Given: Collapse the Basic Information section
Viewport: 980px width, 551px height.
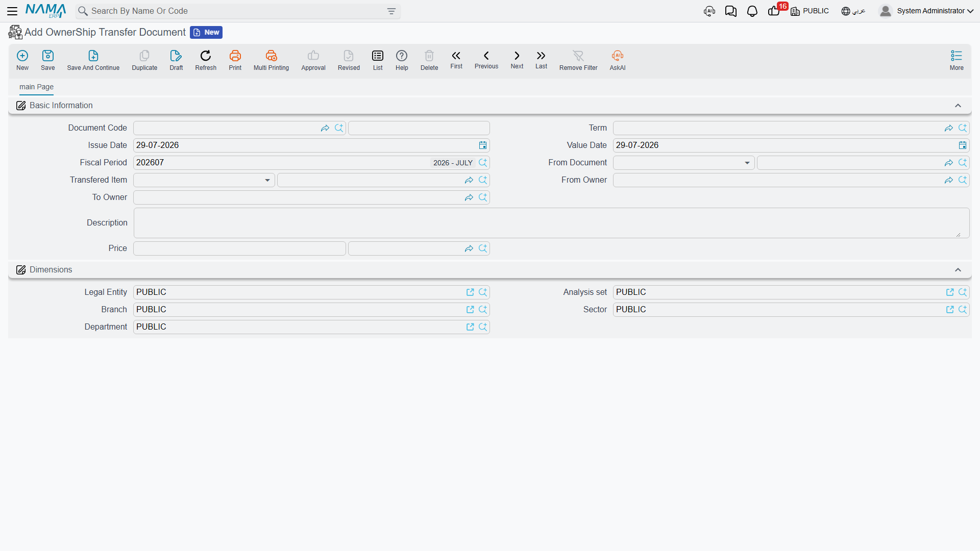Looking at the screenshot, I should coord(958,106).
